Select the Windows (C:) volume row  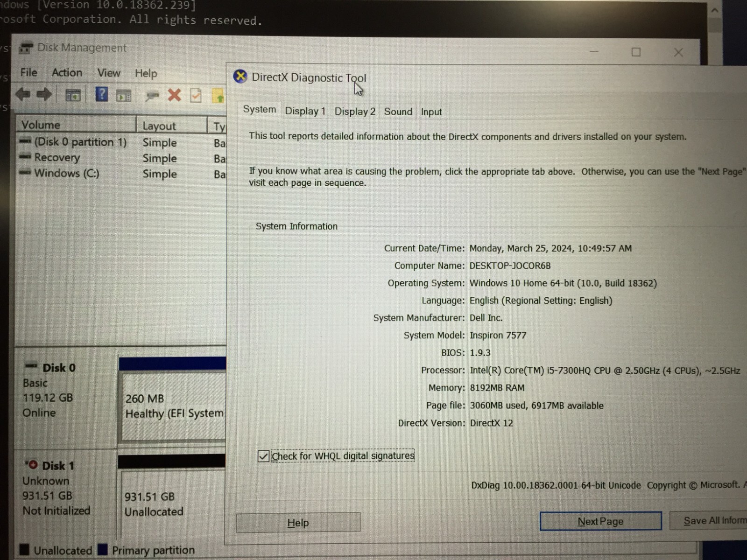121,174
